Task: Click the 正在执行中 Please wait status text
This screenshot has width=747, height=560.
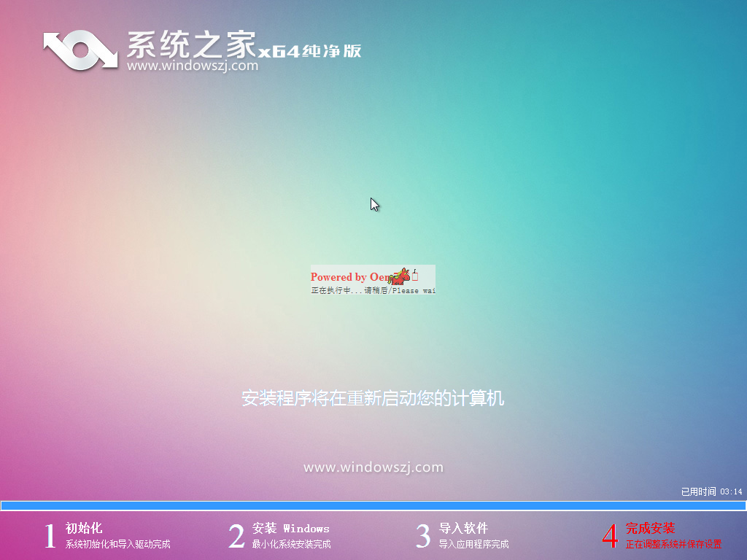Action: pyautogui.click(x=373, y=289)
